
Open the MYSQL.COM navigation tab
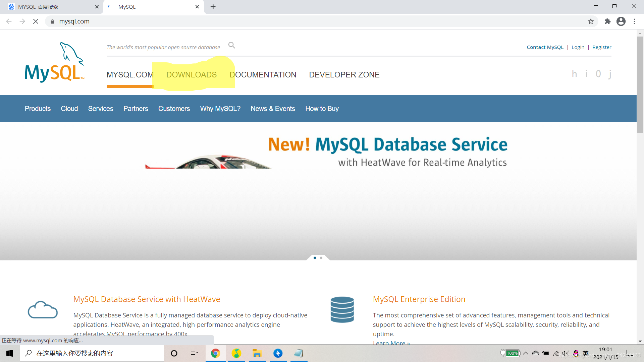[130, 75]
